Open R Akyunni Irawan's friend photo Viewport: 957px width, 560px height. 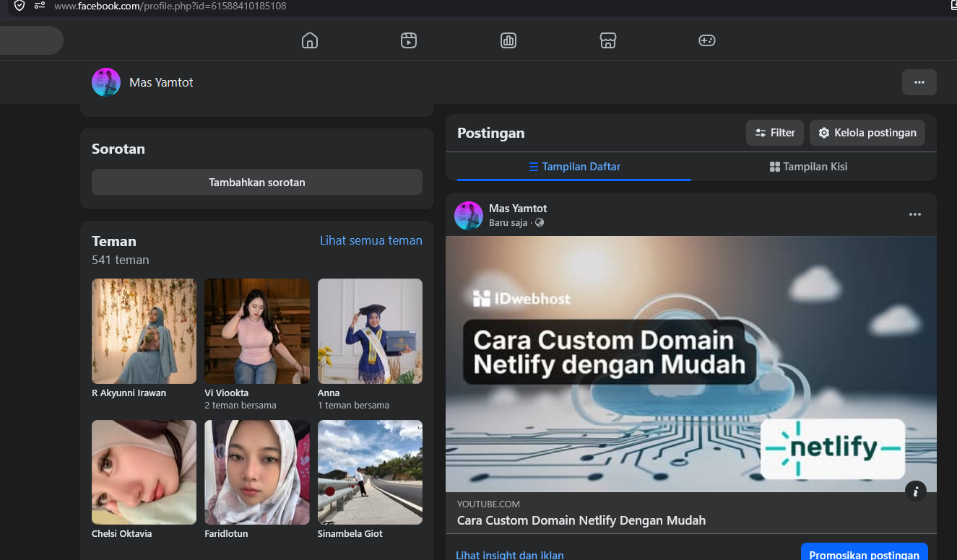pyautogui.click(x=144, y=331)
